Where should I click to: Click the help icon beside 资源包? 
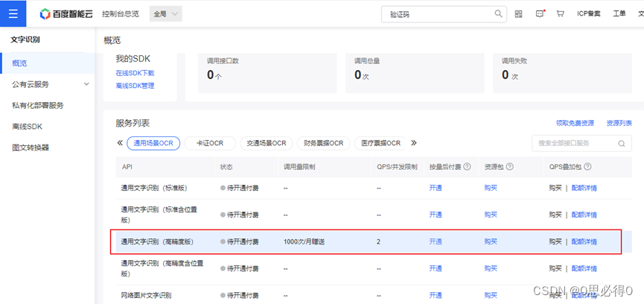[x=510, y=167]
